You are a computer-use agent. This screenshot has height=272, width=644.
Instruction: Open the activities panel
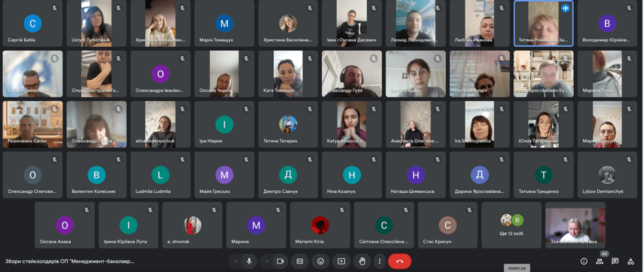631,261
